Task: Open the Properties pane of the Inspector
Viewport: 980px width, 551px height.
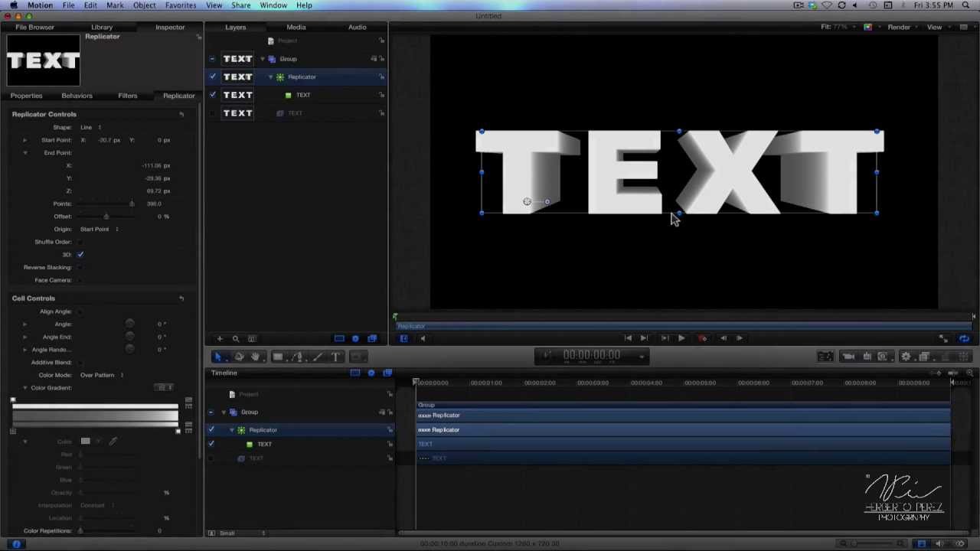Action: point(26,96)
